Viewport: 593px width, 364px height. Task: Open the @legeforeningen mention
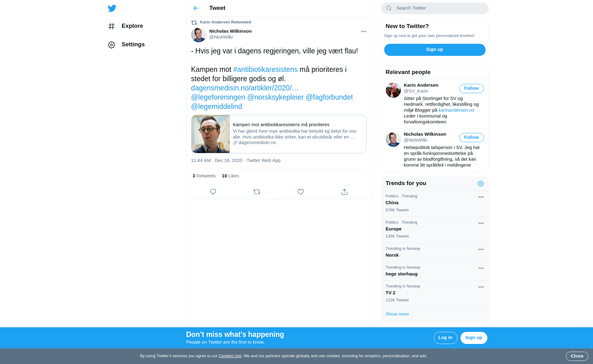pos(218,97)
